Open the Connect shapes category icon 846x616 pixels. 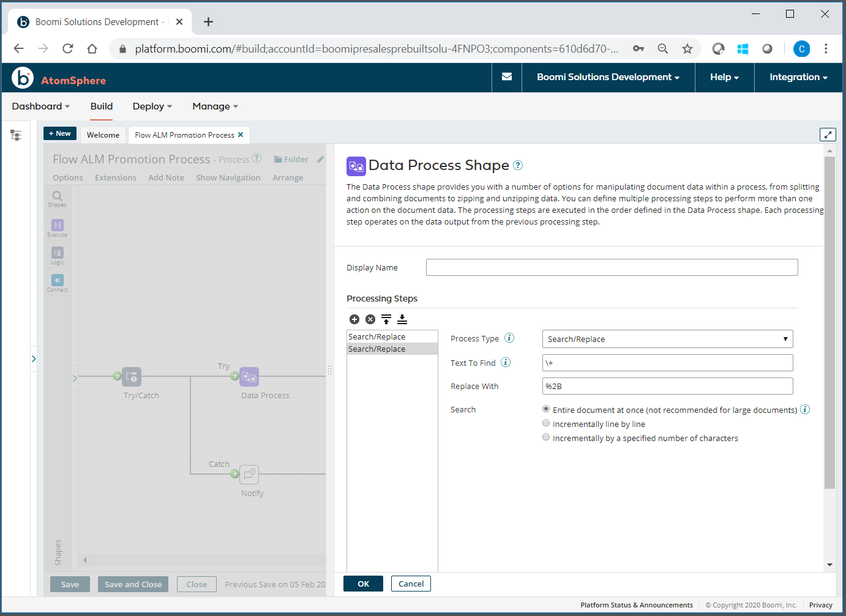click(x=57, y=280)
